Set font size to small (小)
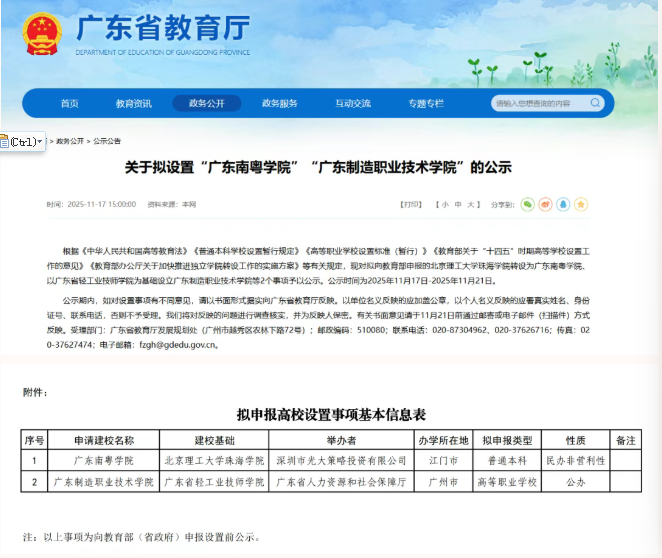Viewport: 662px width, 558px height. [x=444, y=204]
